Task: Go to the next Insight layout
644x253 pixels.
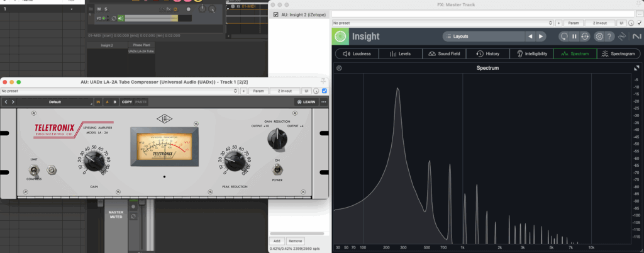Action: point(540,37)
